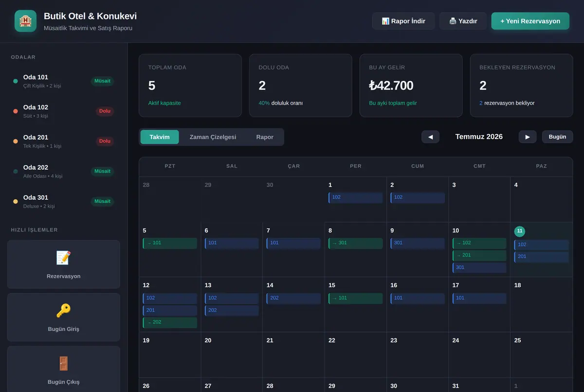The height and width of the screenshot is (392, 584).
Task: Click the CUM weekday column header
Action: [418, 166]
